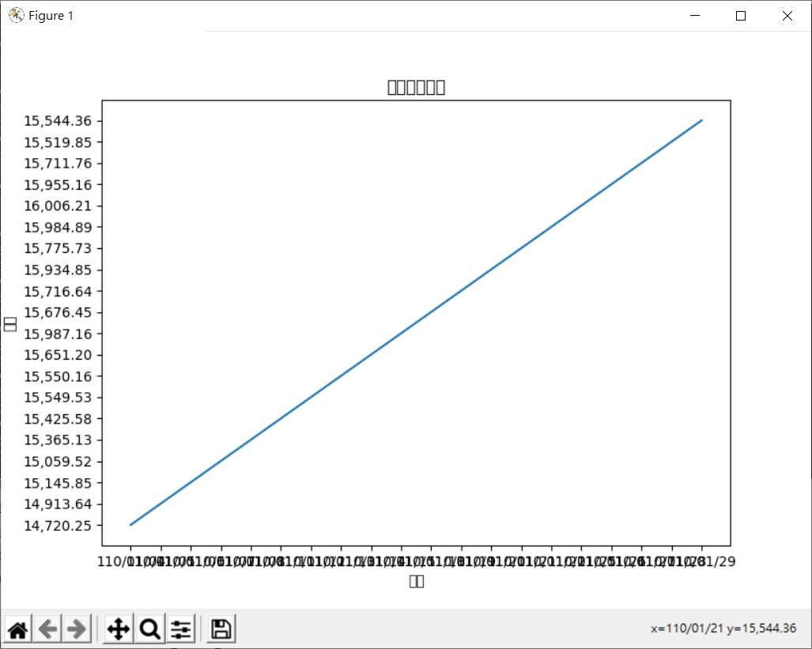812x649 pixels.
Task: Maximize the Figure 1 window
Action: tap(741, 16)
